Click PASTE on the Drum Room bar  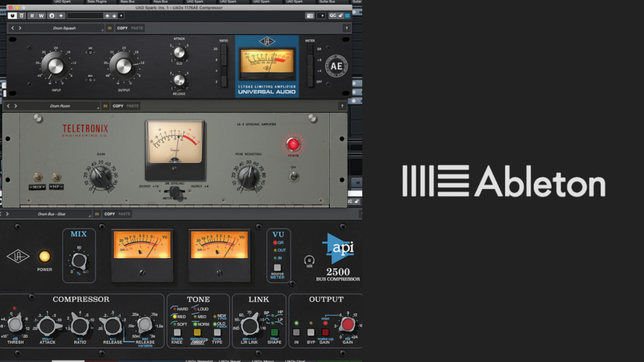click(132, 106)
